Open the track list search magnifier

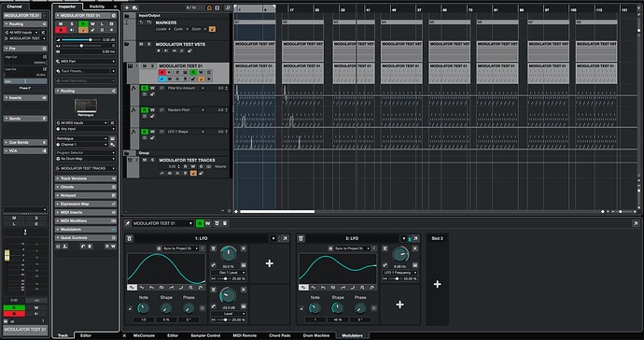[227, 7]
